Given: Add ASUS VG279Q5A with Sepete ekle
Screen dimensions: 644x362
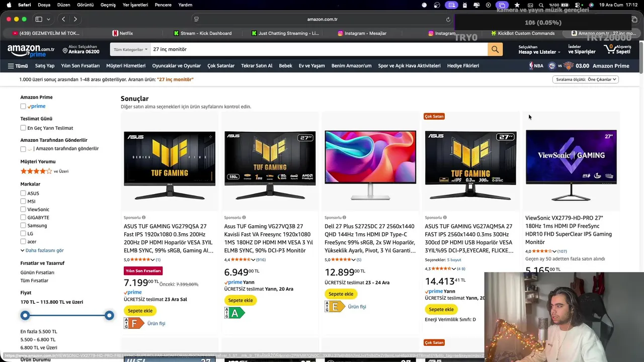Looking at the screenshot, I should pyautogui.click(x=140, y=311).
